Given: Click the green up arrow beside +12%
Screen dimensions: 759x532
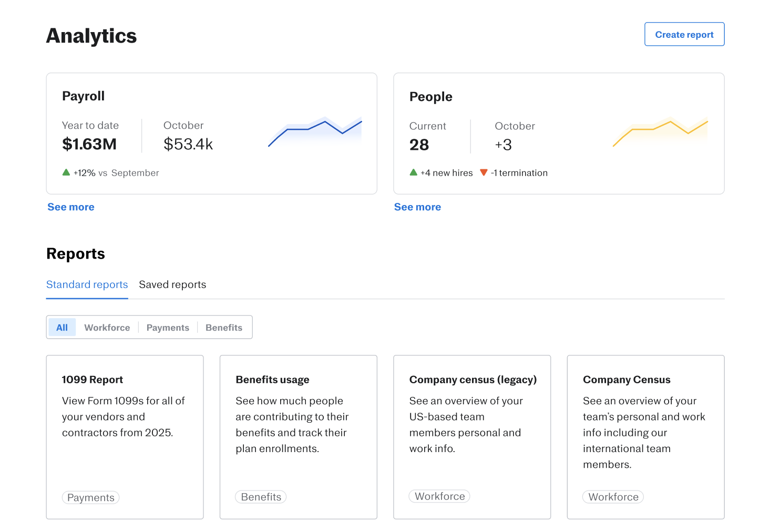Looking at the screenshot, I should tap(66, 172).
